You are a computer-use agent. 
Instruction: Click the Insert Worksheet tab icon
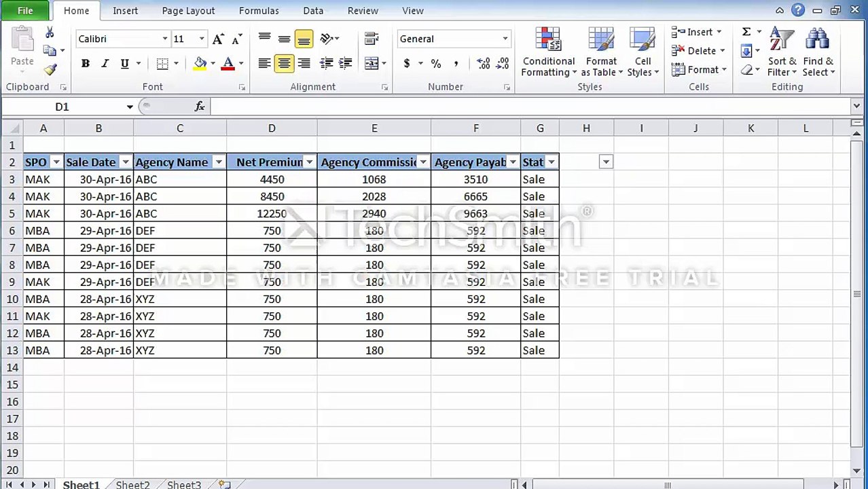point(225,484)
